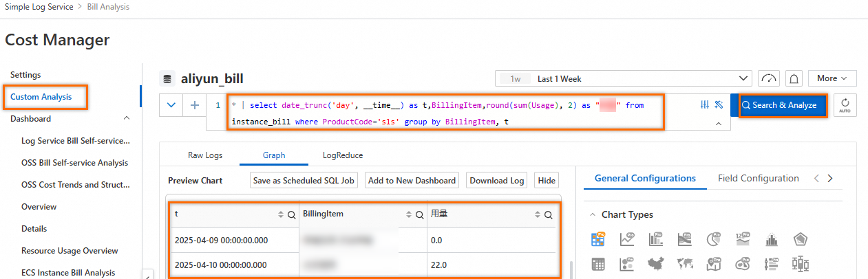Collapse the Chart Types section
Image resolution: width=868 pixels, height=279 pixels.
[x=593, y=214]
